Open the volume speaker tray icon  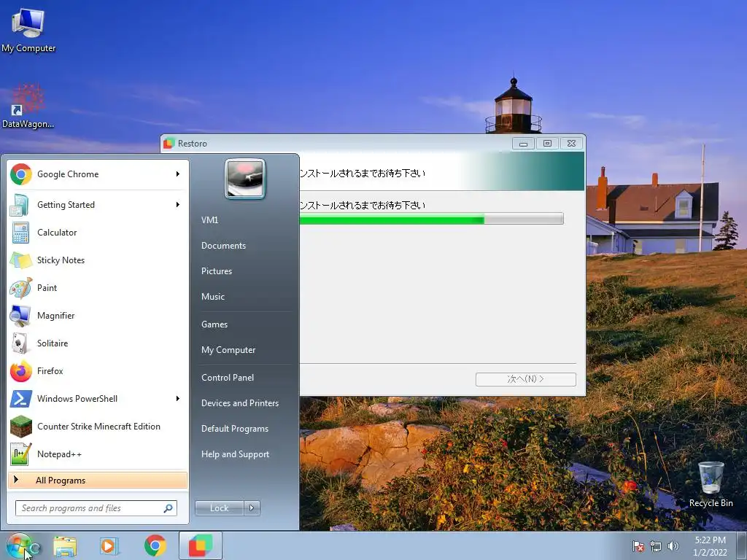pos(673,546)
